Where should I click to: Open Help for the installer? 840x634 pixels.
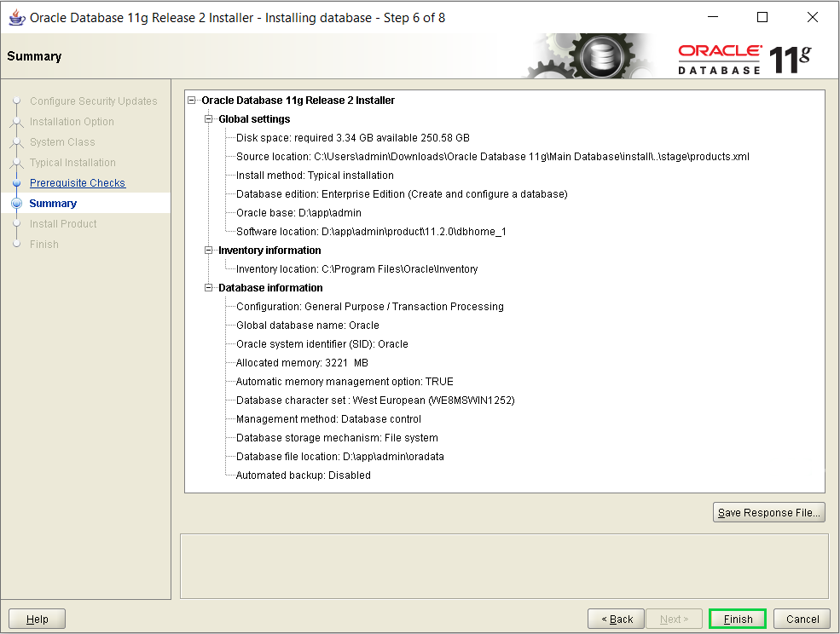click(37, 619)
